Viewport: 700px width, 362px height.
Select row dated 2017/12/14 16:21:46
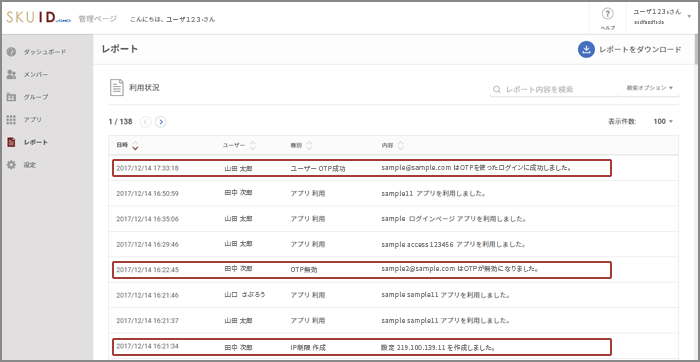(x=393, y=295)
